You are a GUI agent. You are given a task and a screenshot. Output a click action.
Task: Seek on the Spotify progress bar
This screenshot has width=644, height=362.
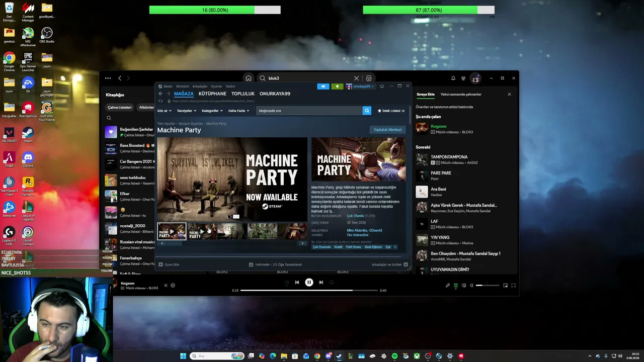pyautogui.click(x=309, y=290)
